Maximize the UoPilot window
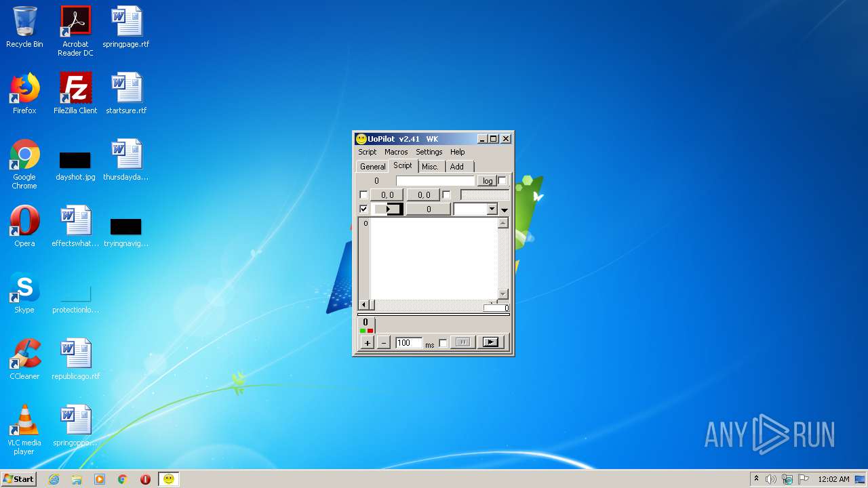The width and height of the screenshot is (868, 488). point(494,139)
